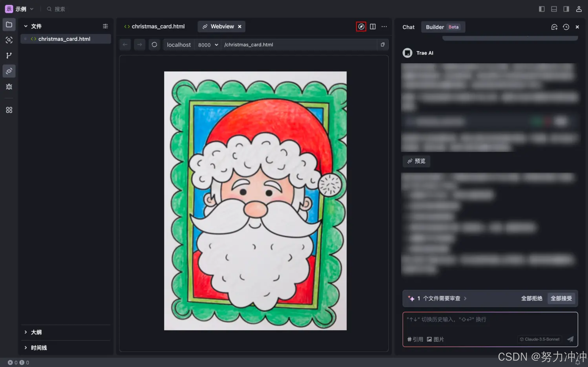
Task: Start a new chat session icon
Action: point(554,27)
